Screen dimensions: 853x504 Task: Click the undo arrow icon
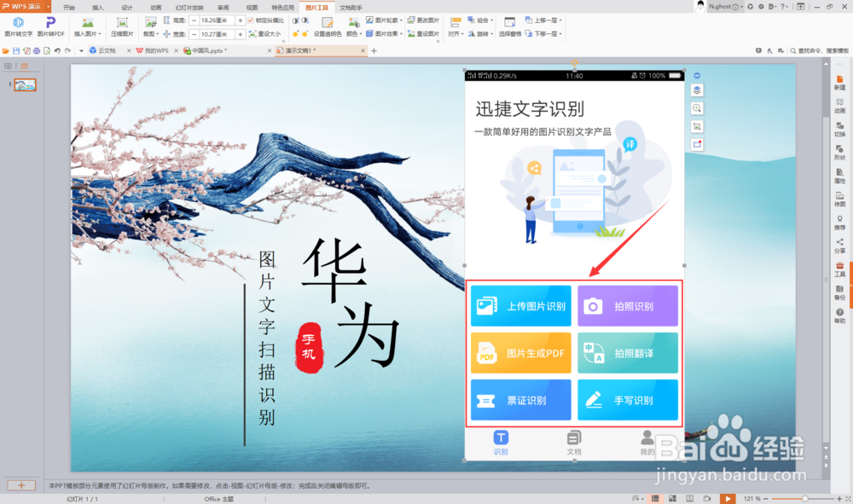click(x=57, y=50)
